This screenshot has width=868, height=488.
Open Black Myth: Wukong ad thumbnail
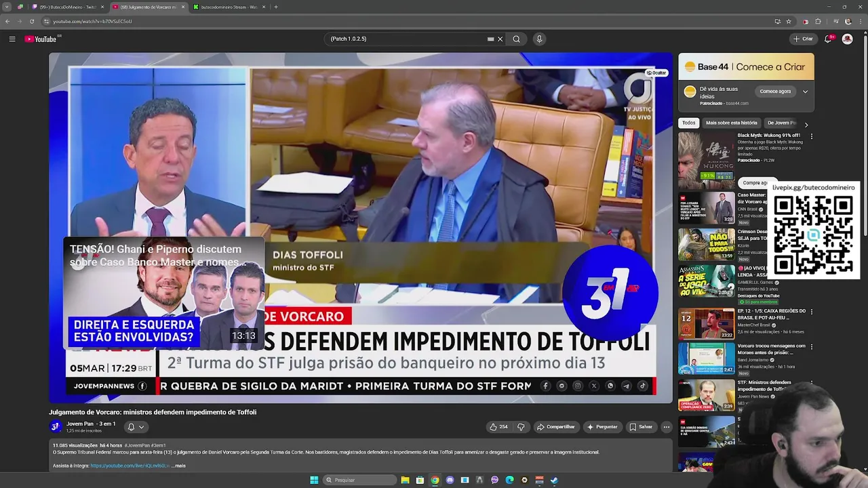coord(706,160)
